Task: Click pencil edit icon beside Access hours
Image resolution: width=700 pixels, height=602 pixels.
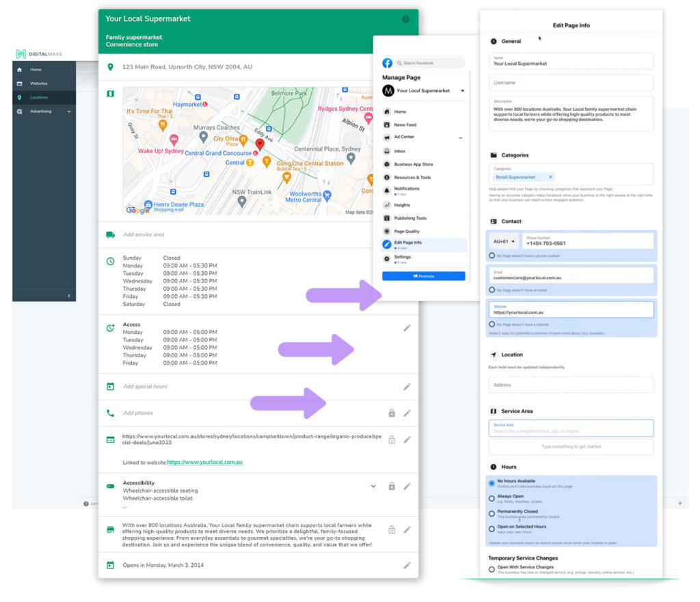Action: click(x=407, y=328)
